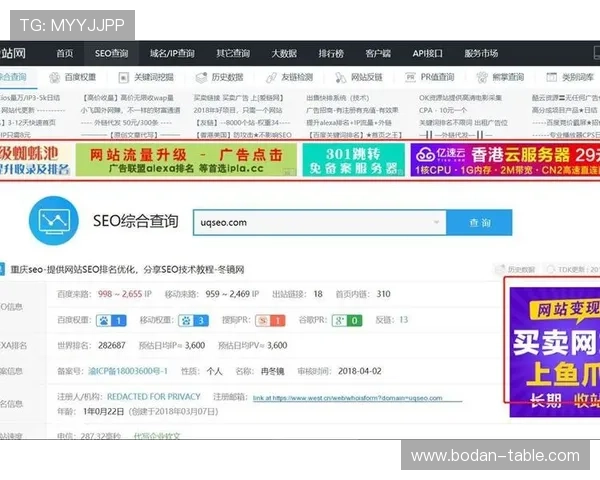Click the 世界排名 value 282687
Screen dimensions: 600x480
coord(111,345)
